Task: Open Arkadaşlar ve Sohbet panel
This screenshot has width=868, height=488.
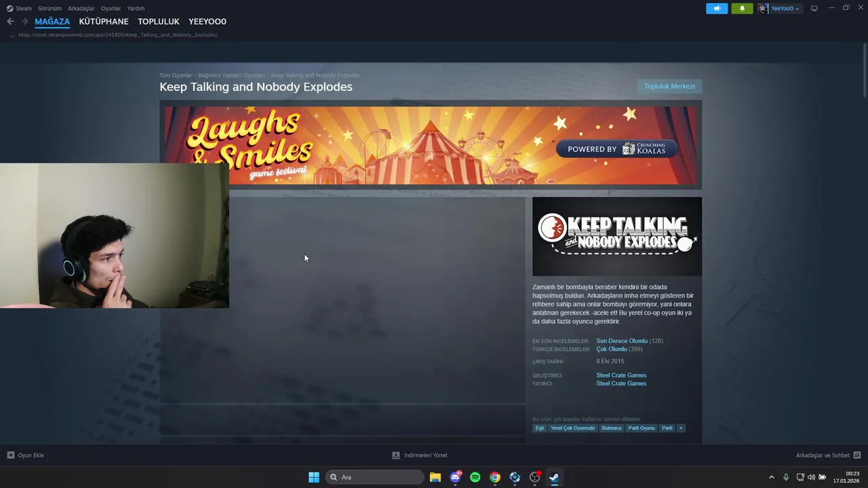Action: pos(828,455)
